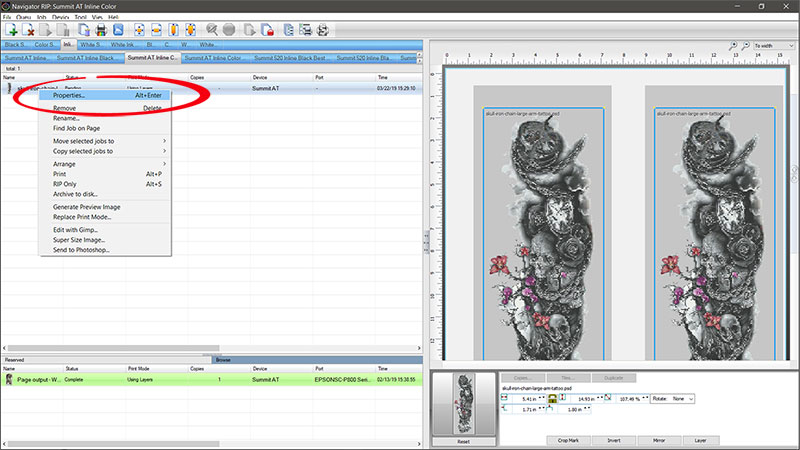Open the Queue menu in menu bar
This screenshot has height=450, width=800.
tap(23, 17)
